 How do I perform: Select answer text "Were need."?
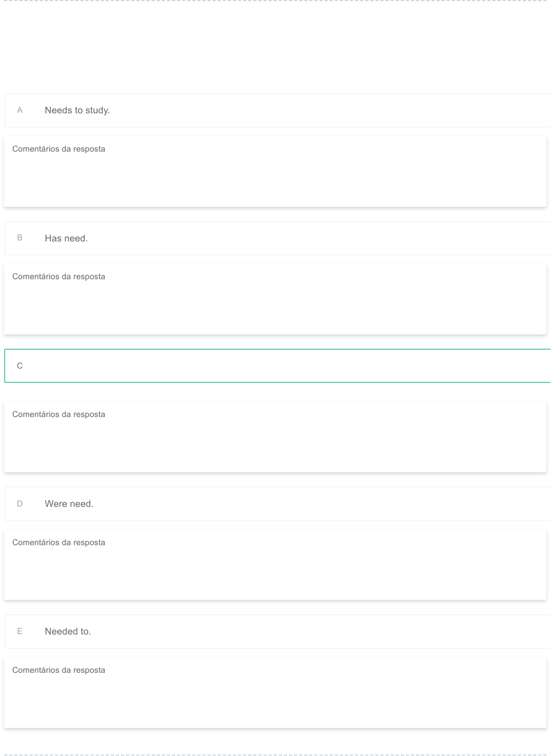click(x=69, y=504)
